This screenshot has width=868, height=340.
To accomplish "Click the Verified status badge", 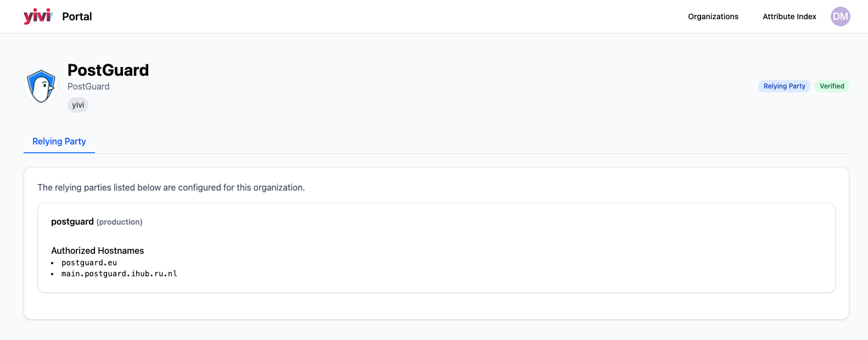I will (832, 86).
